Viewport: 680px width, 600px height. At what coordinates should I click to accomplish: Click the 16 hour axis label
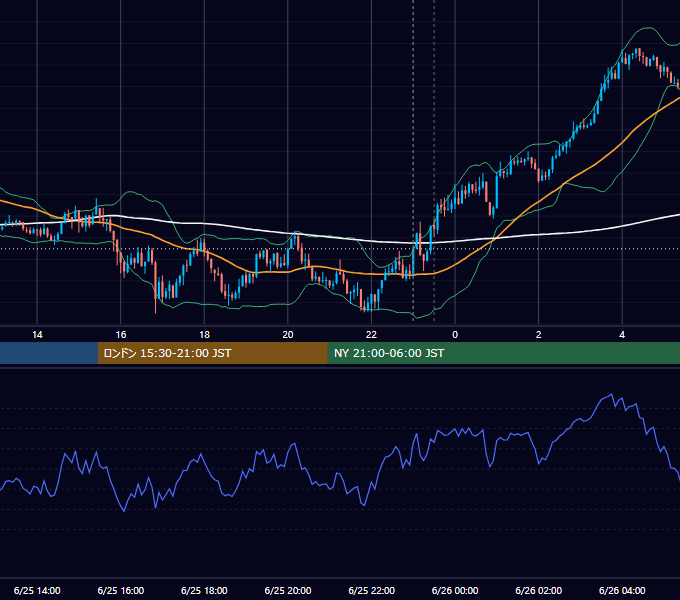click(121, 335)
